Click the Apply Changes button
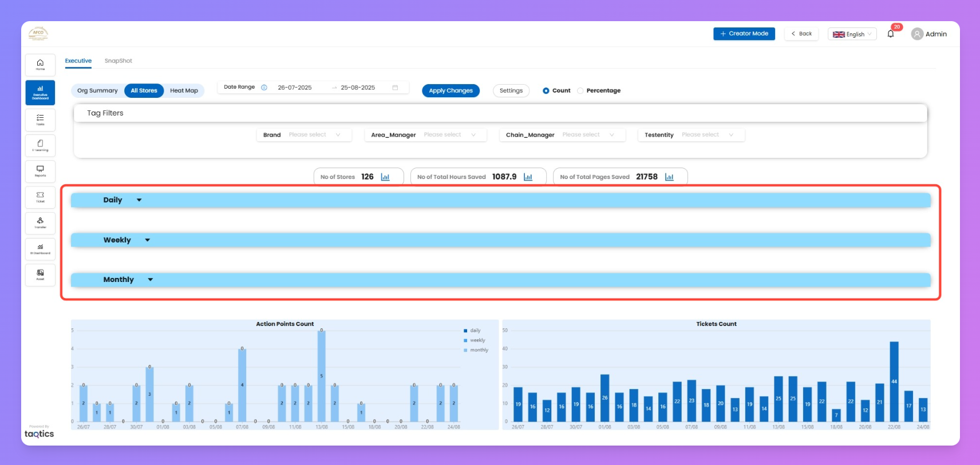The height and width of the screenshot is (465, 980). [451, 91]
